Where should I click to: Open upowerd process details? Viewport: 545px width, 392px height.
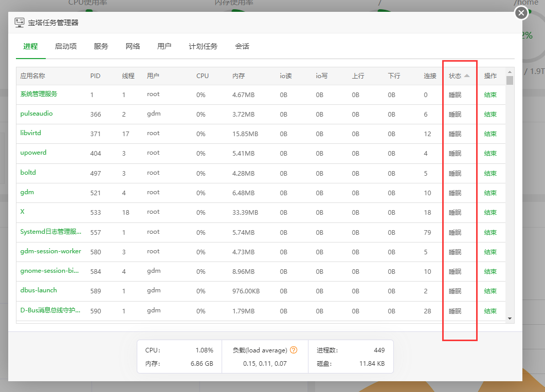click(x=33, y=153)
